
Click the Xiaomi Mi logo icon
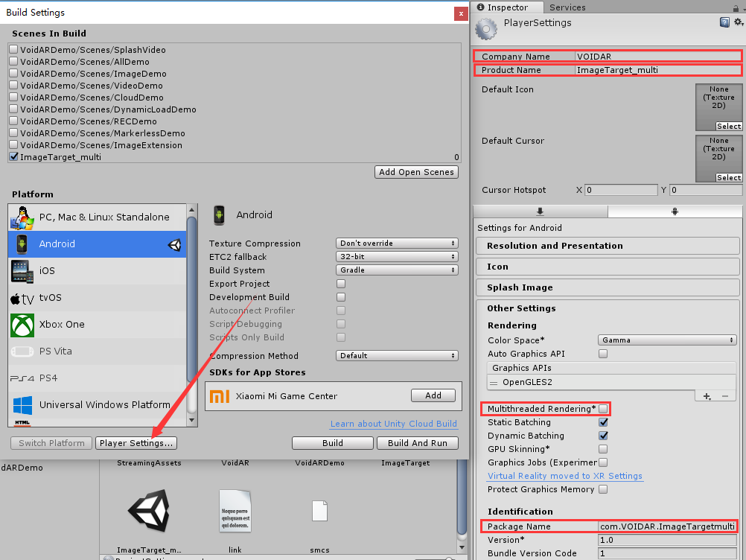click(220, 396)
